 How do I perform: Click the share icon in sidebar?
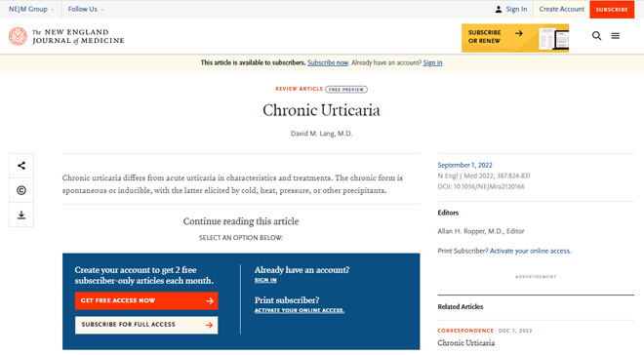click(x=21, y=166)
